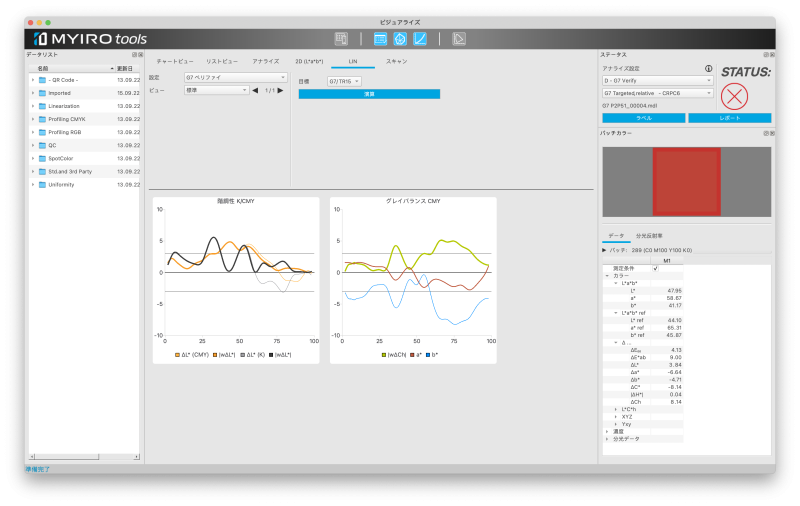Open the ビュー 標準 dropdown
This screenshot has height=506, width=800.
tap(216, 90)
